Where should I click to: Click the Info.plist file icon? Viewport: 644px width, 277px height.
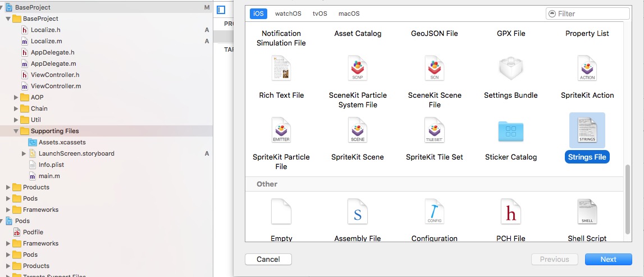click(x=33, y=165)
